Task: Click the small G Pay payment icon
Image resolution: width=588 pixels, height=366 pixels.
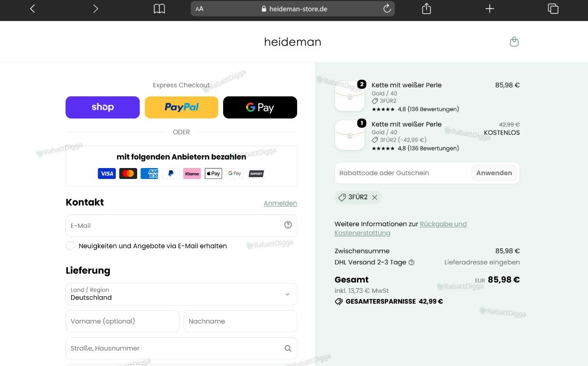Action: (235, 173)
